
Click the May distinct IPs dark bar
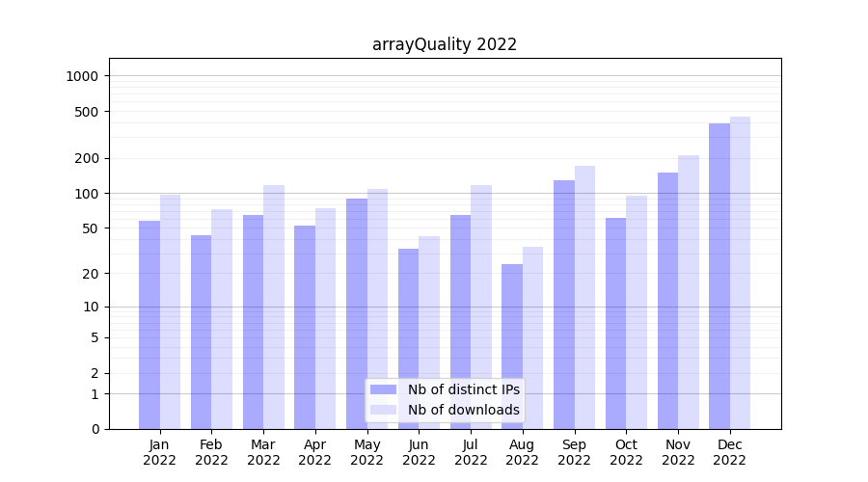click(357, 313)
